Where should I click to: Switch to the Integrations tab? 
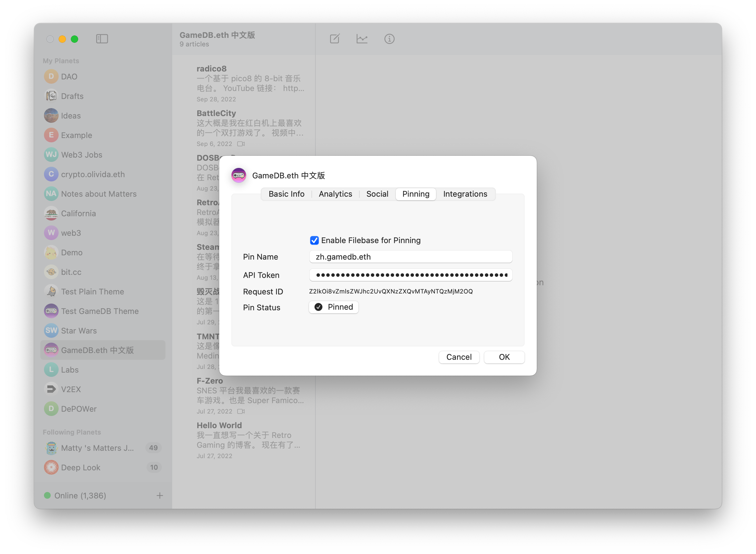[x=465, y=194]
